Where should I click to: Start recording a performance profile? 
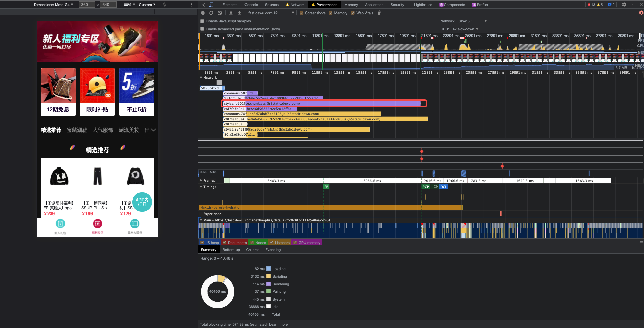(203, 13)
